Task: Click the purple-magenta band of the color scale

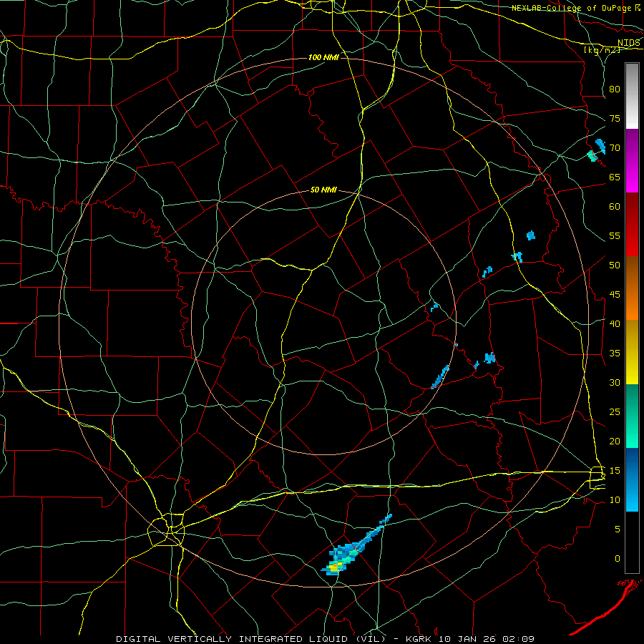Action: tap(632, 161)
